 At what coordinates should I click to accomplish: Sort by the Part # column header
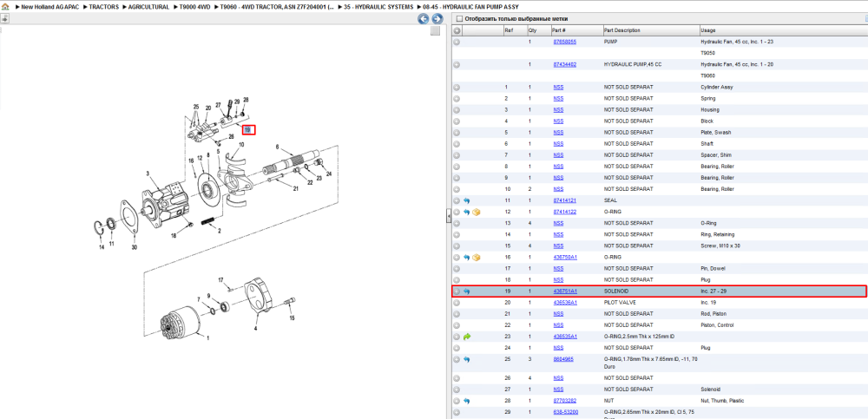pyautogui.click(x=559, y=30)
